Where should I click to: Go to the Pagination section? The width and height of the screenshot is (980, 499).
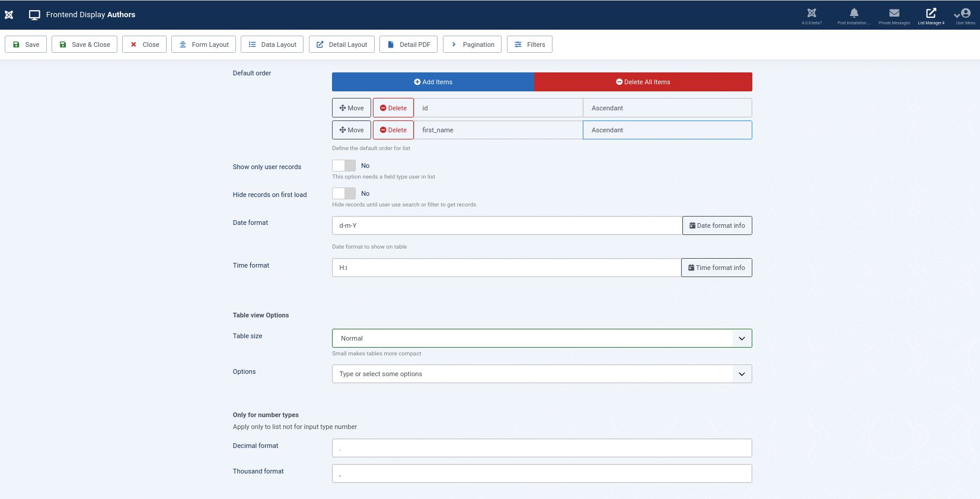pyautogui.click(x=472, y=45)
